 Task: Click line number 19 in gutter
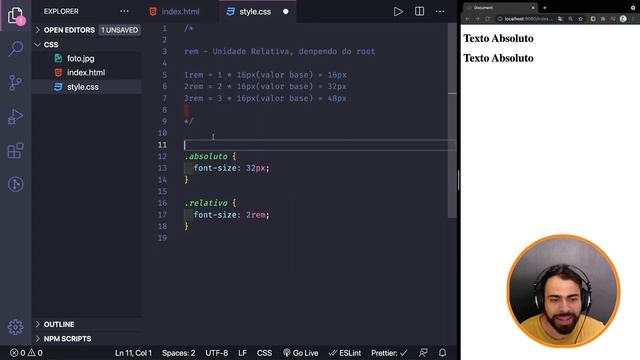162,238
